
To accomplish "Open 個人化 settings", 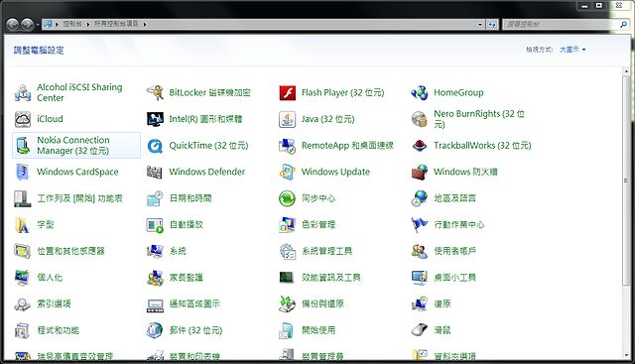I will pyautogui.click(x=50, y=278).
